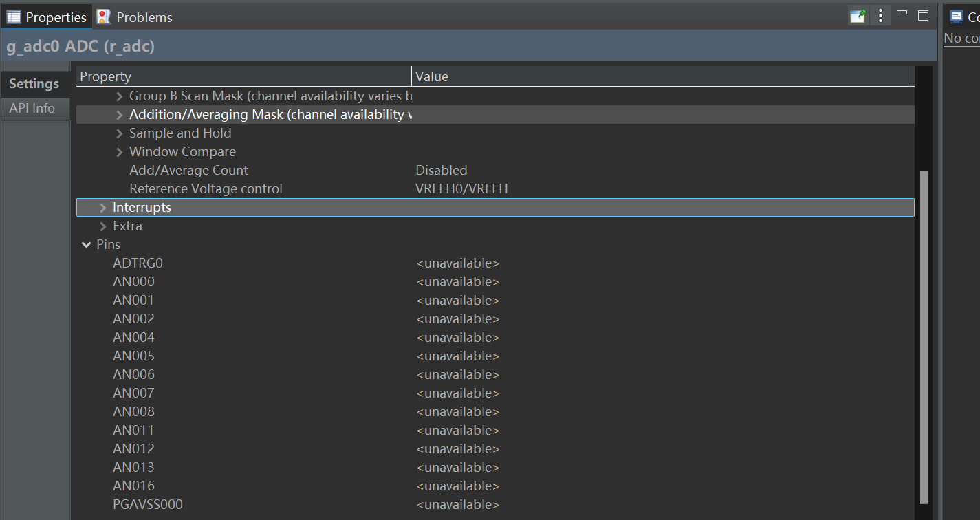
Task: Select the Settings side tab
Action: click(34, 84)
